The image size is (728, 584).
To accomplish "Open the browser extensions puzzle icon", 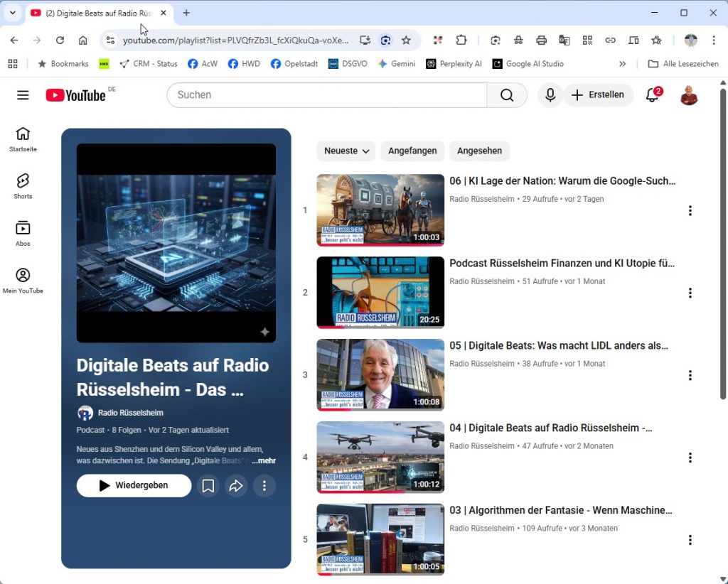I will tap(461, 40).
